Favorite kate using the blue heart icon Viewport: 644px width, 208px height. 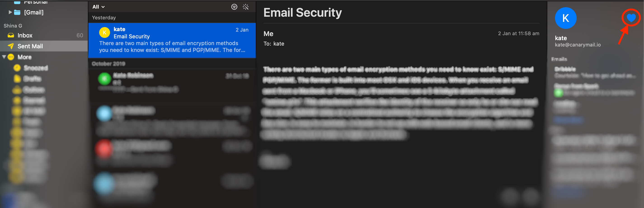coord(631,17)
